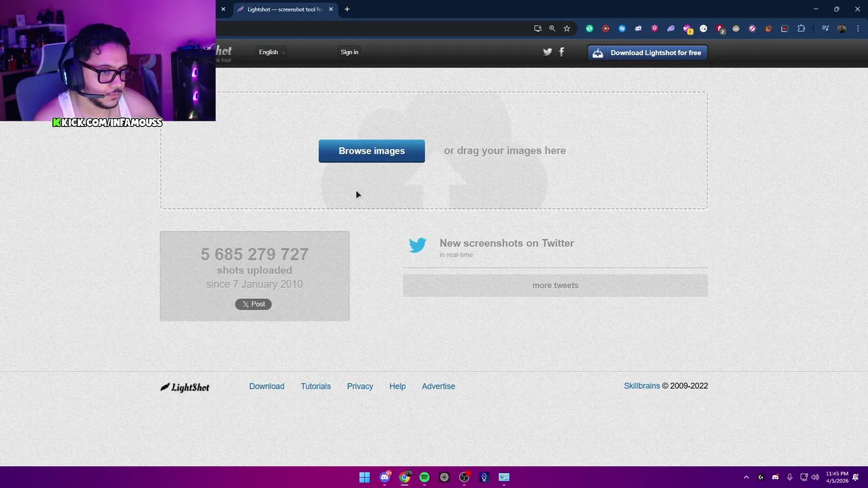This screenshot has height=488, width=868.
Task: Click the green circular arrows extension icon
Action: 589,28
